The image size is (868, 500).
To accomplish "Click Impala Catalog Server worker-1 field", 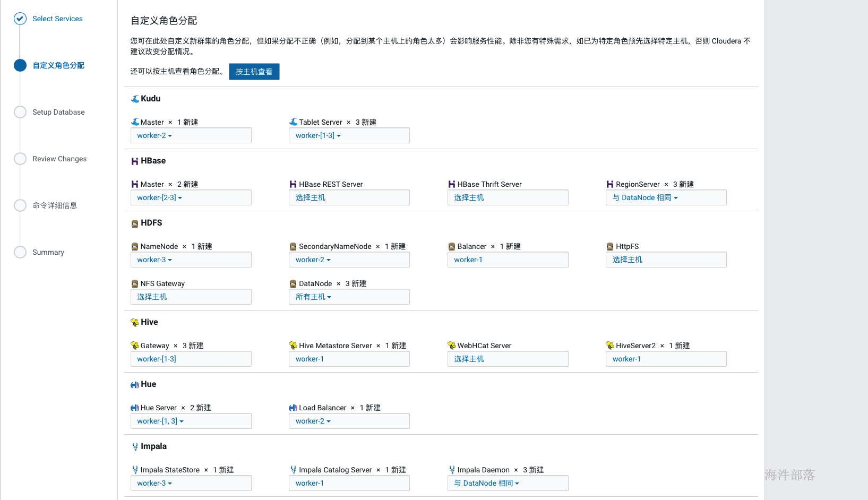I will tap(349, 483).
